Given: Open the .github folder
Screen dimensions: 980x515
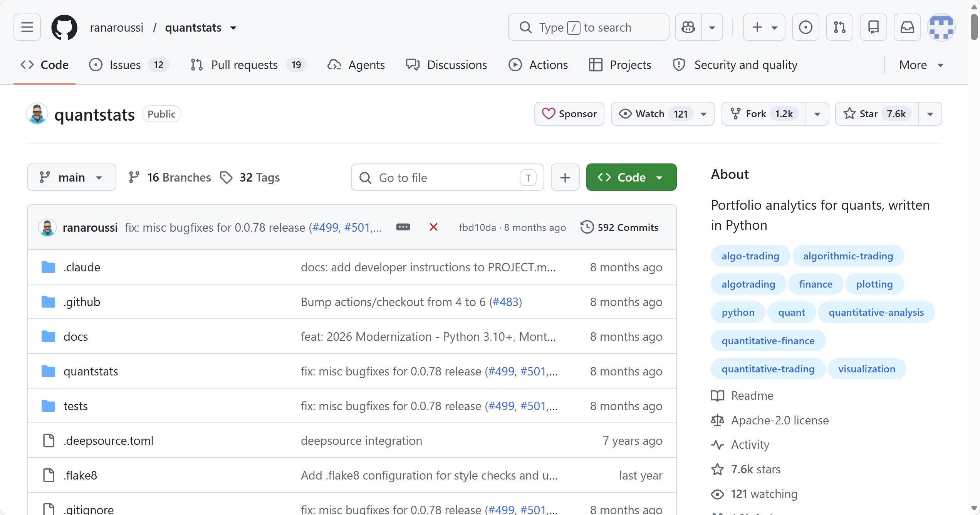Looking at the screenshot, I should point(82,302).
